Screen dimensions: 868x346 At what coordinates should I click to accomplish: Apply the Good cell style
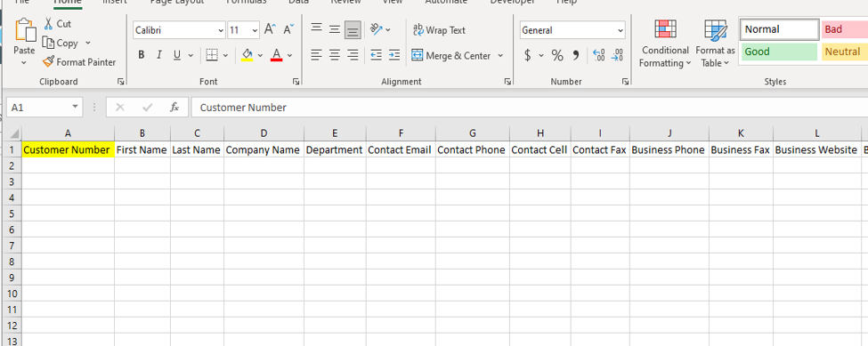click(780, 52)
